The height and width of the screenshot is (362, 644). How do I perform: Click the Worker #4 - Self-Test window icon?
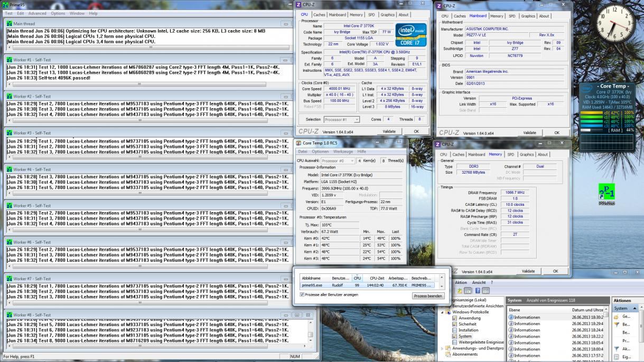click(9, 169)
